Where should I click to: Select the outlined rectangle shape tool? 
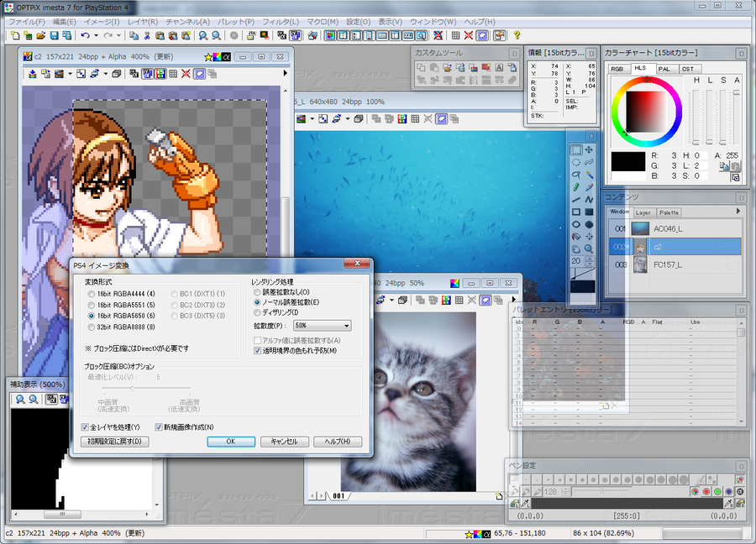pyautogui.click(x=576, y=212)
